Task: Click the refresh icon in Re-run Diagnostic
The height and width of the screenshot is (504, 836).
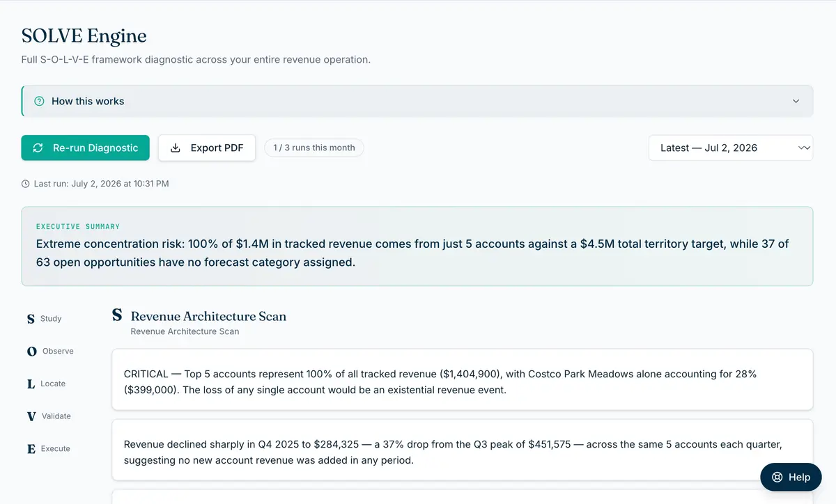Action: [38, 148]
